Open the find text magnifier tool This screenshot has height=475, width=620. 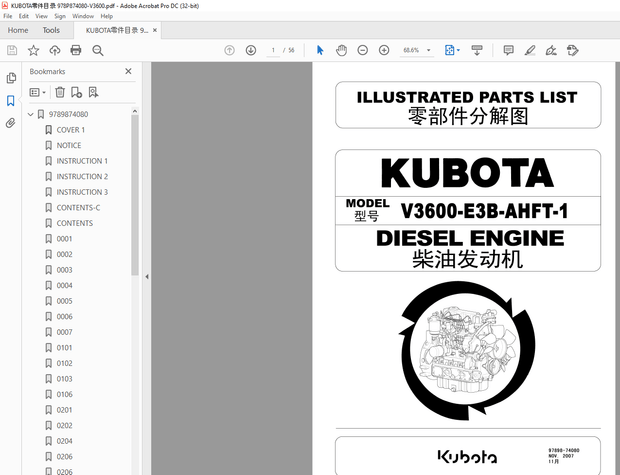98,50
